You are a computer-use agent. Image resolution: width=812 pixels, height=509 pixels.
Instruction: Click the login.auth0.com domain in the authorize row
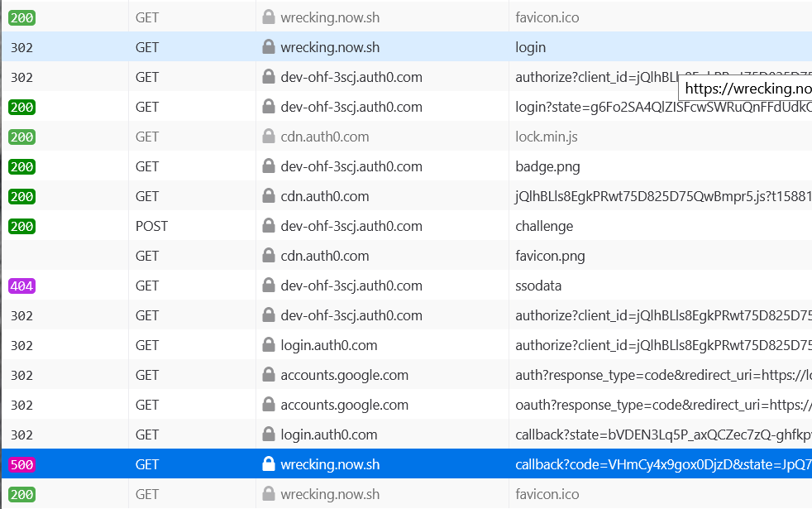329,346
